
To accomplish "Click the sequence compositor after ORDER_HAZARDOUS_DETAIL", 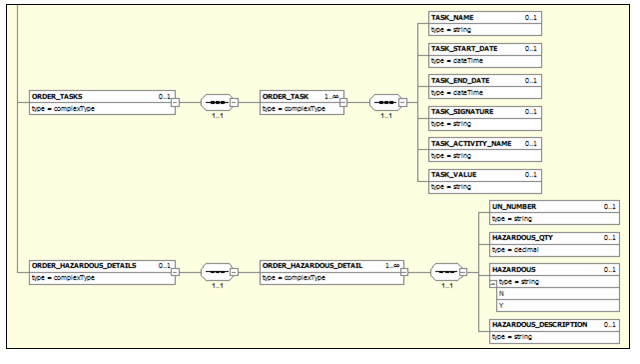I will click(x=446, y=272).
